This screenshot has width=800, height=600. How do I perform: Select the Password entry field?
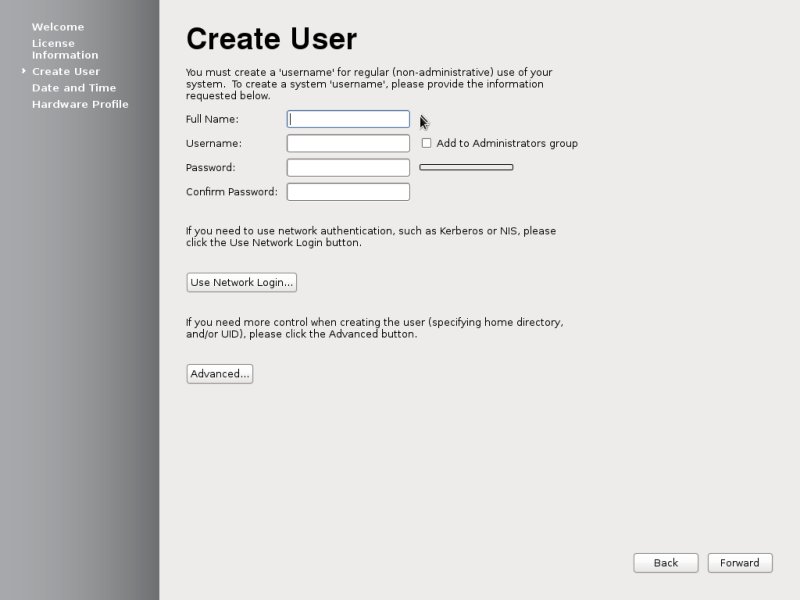tap(348, 167)
